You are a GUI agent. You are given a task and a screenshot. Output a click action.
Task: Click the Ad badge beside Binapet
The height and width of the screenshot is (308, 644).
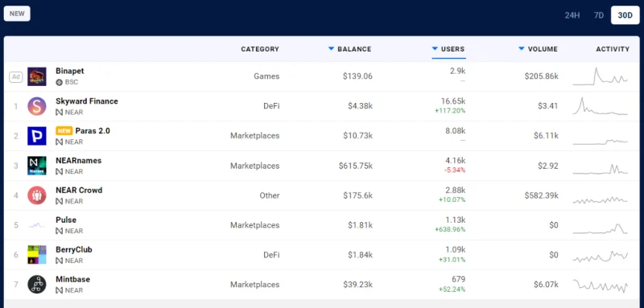(x=16, y=76)
